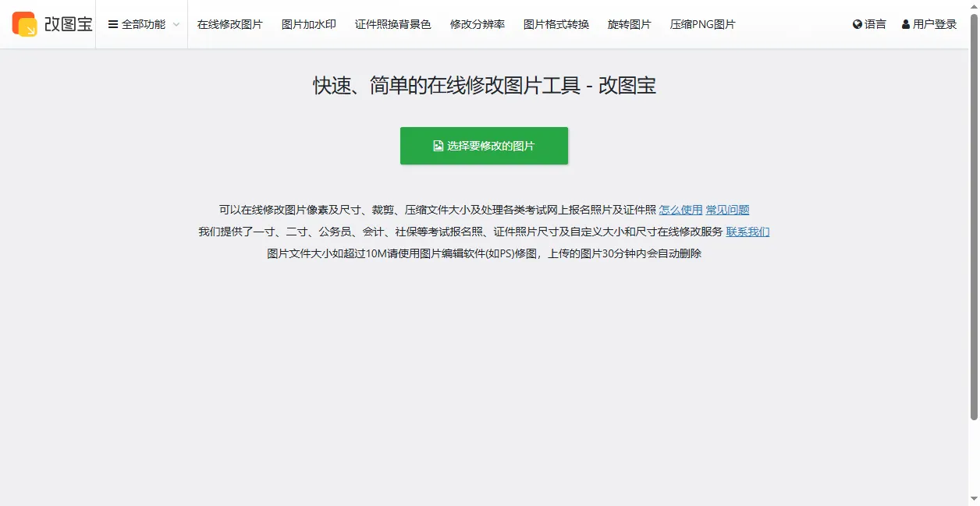Select 图片加水印 from the navigation bar
The height and width of the screenshot is (506, 980).
(x=308, y=24)
